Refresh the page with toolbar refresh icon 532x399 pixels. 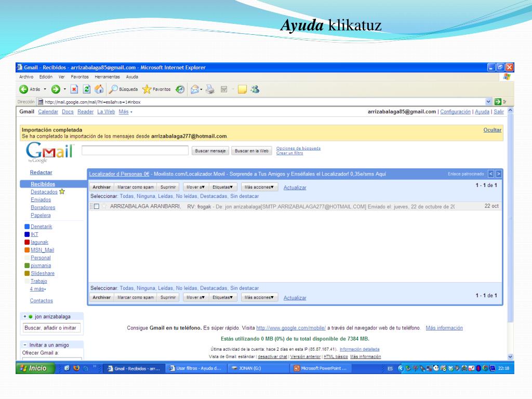pos(87,89)
